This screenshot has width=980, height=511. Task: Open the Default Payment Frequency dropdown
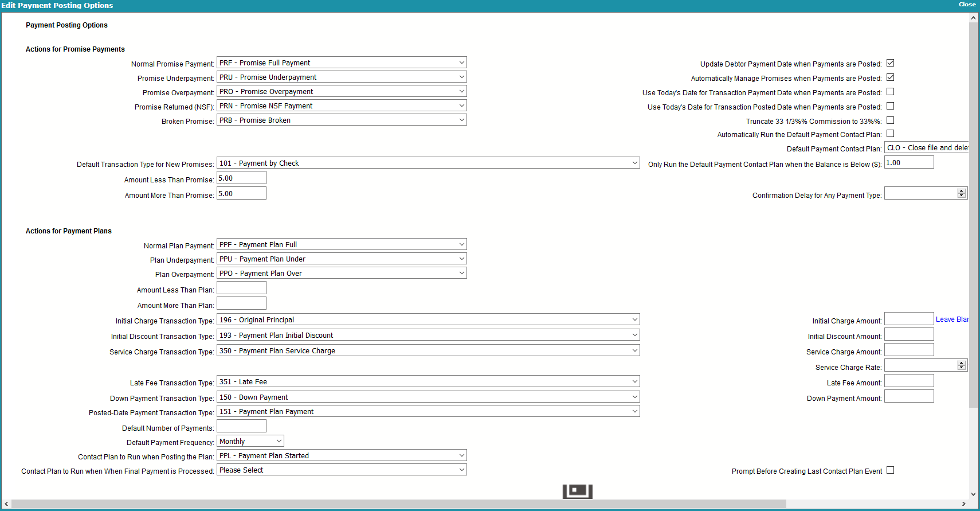coord(250,441)
